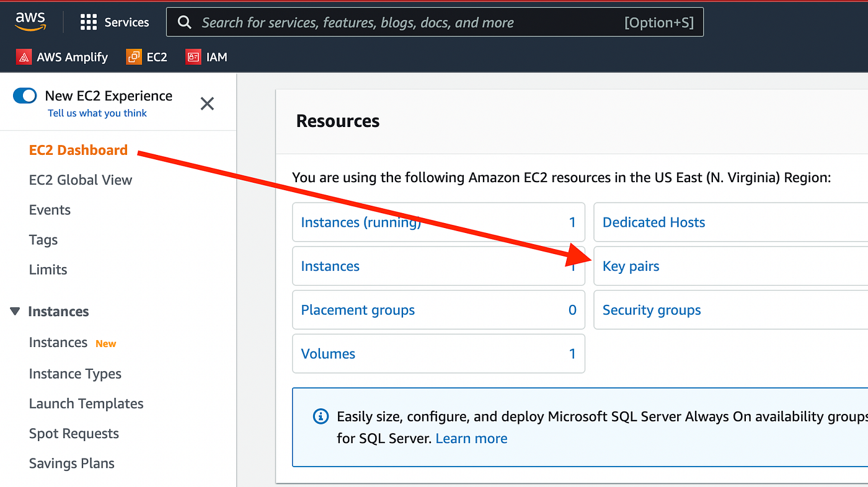Open the EC2 favorite shortcut icon
Image resolution: width=868 pixels, height=487 pixels.
pos(133,56)
